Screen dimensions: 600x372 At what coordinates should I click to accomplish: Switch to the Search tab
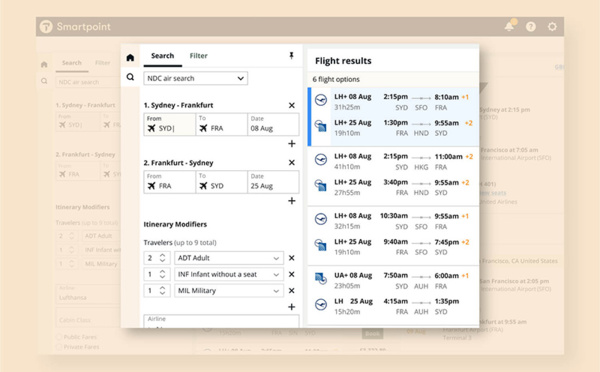(x=162, y=56)
